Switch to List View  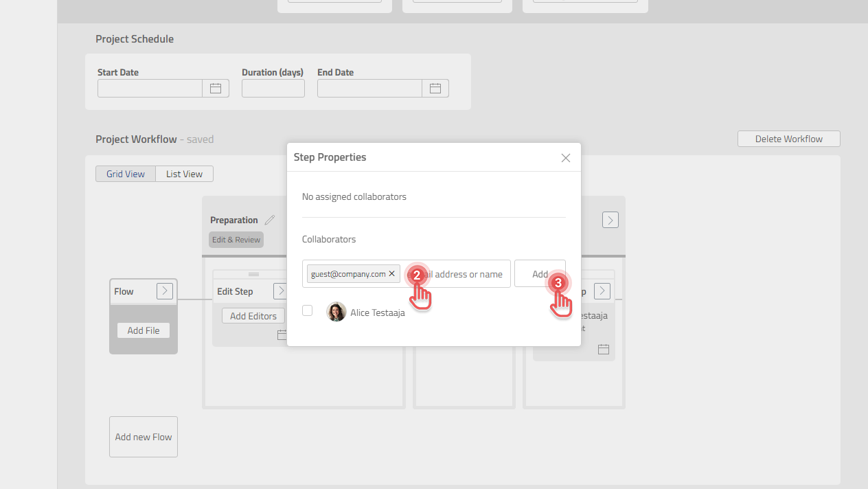pos(184,173)
